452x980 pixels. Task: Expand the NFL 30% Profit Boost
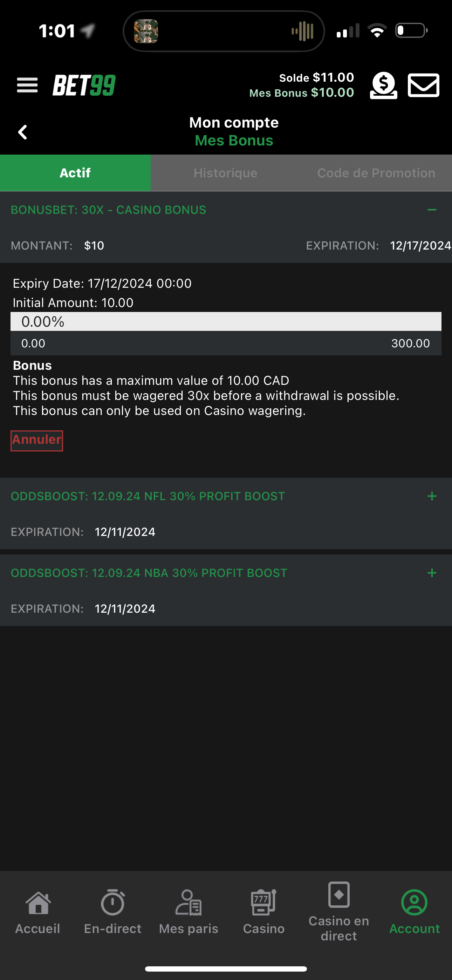click(x=432, y=496)
